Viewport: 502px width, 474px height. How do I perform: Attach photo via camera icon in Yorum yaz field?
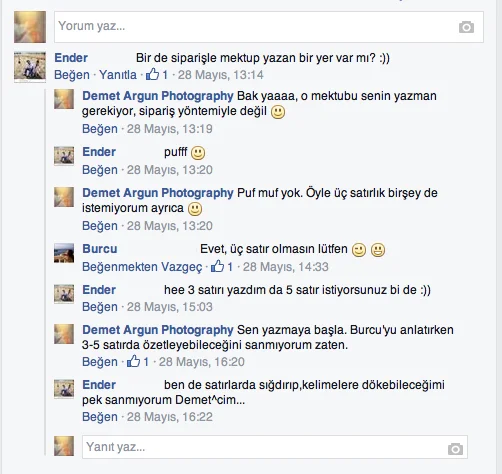[x=466, y=27]
